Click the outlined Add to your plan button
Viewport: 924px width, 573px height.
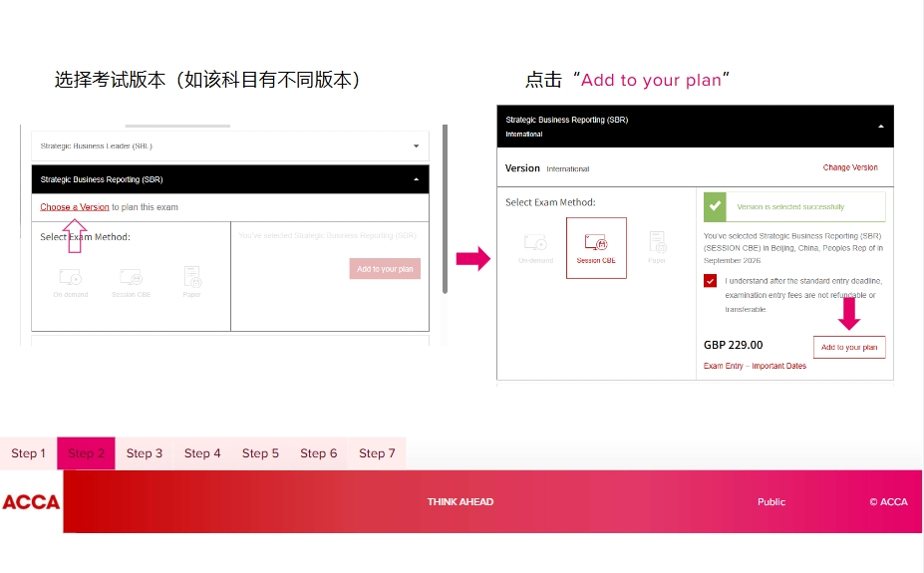point(849,348)
